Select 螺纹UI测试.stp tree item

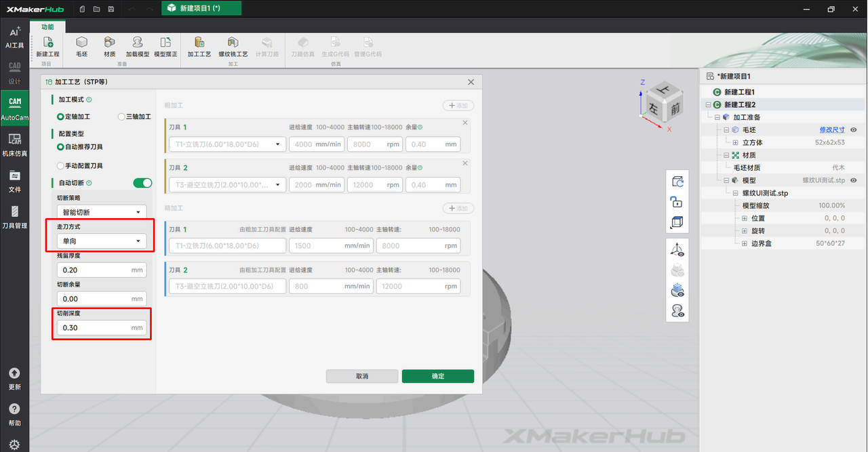(764, 193)
